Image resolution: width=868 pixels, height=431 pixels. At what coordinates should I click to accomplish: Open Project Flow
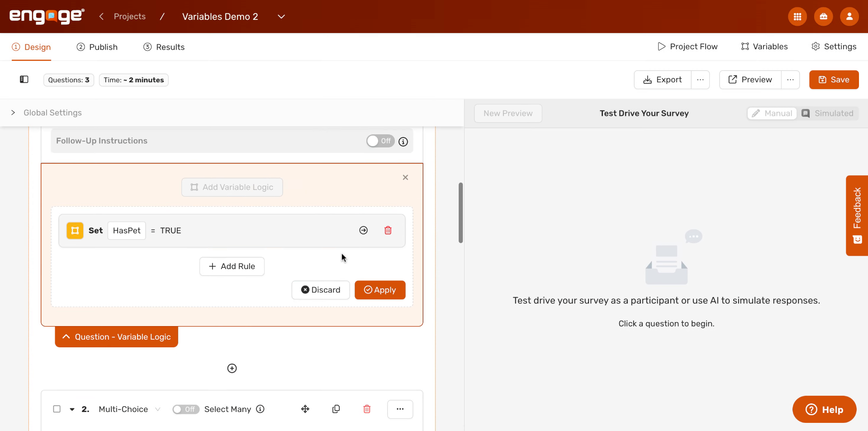(x=688, y=47)
